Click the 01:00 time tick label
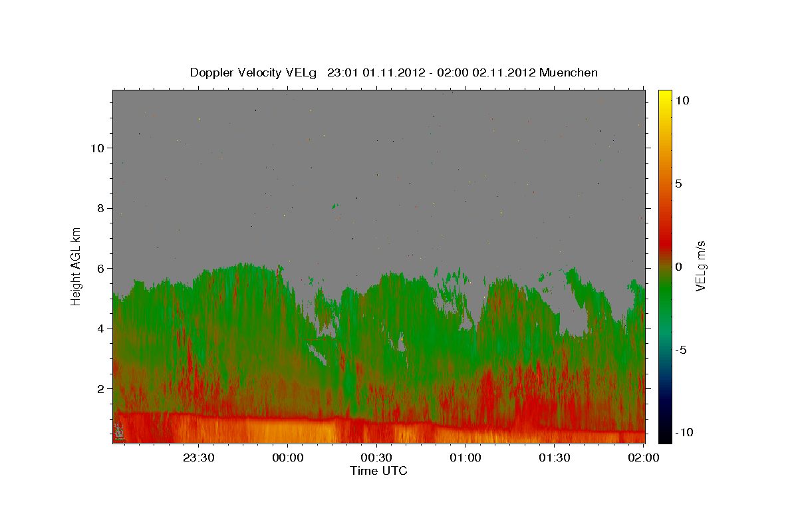 pyautogui.click(x=465, y=458)
